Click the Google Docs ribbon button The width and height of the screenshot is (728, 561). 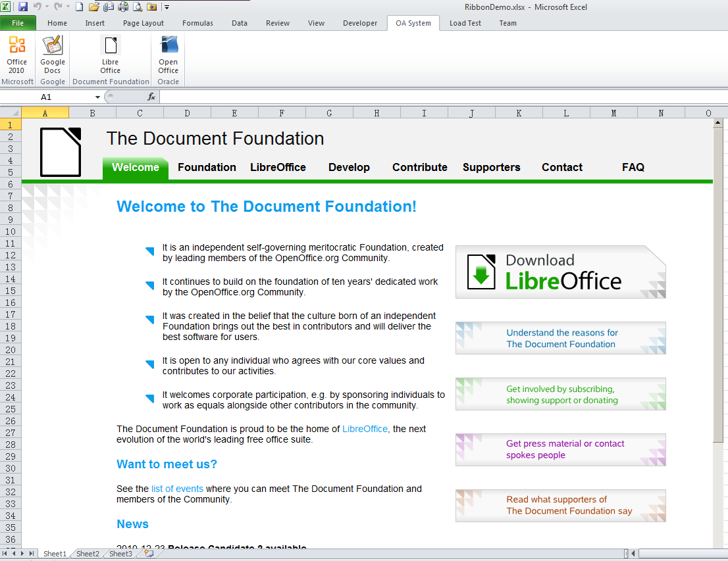click(x=53, y=55)
